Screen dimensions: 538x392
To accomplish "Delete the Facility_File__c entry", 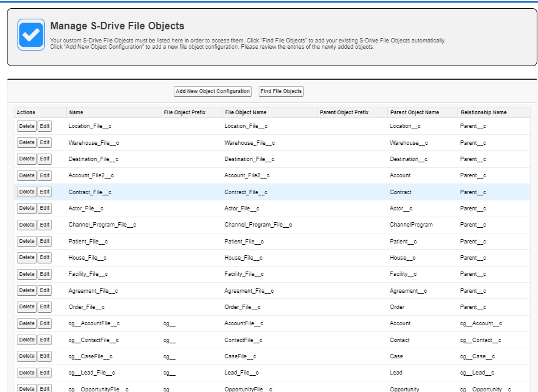I will [27, 274].
